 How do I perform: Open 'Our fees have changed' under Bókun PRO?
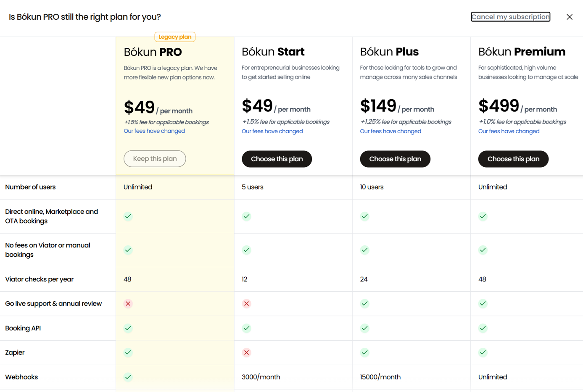(154, 131)
